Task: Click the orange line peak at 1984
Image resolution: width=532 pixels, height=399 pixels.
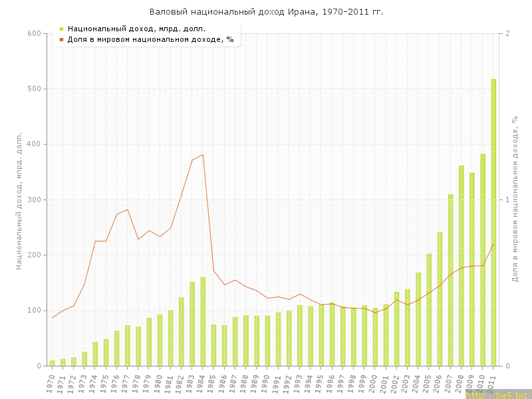Action: tap(203, 154)
